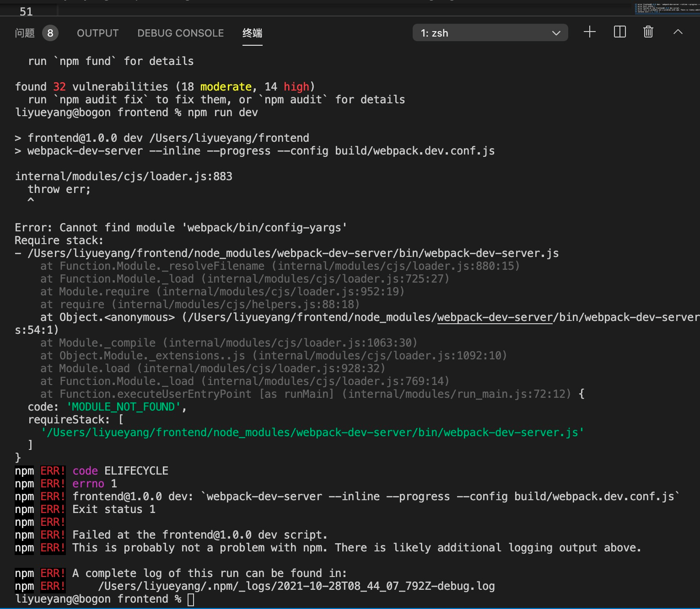The width and height of the screenshot is (700, 609).
Task: Click the debug.log file path line
Action: coord(296,586)
